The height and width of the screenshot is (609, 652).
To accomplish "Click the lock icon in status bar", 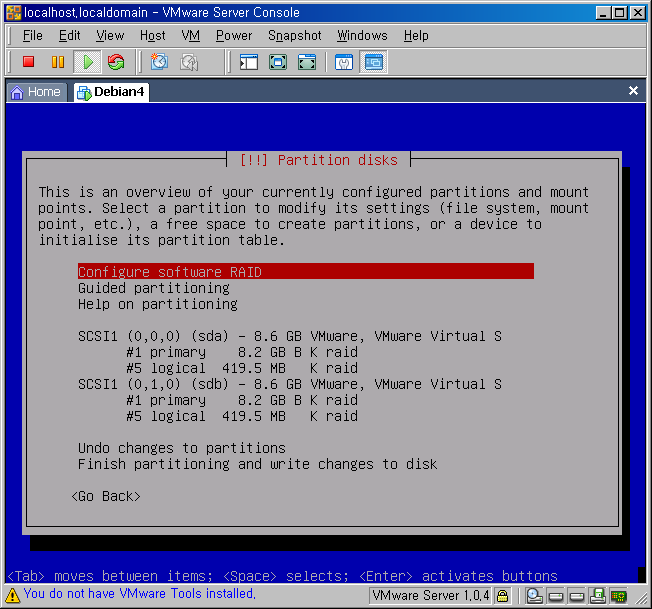I will click(503, 596).
